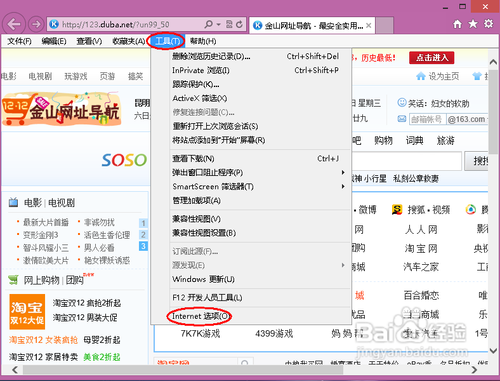Viewport: 500px width, 381px height.
Task: Click the 词典 search category tab
Action: click(414, 141)
